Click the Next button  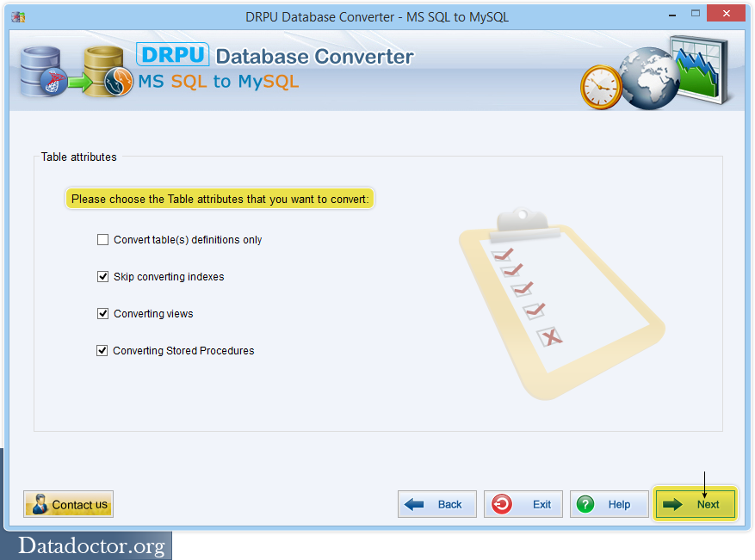tap(695, 504)
